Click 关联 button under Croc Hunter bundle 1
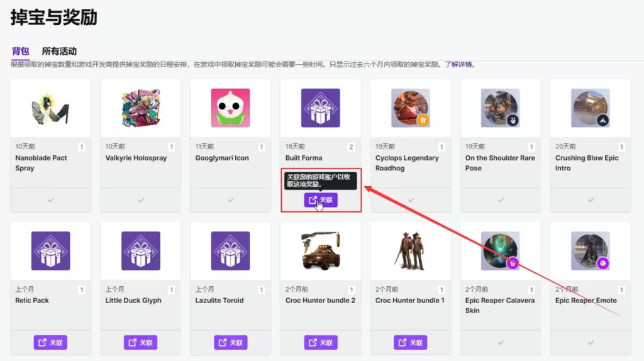The height and width of the screenshot is (361, 644). (410, 343)
